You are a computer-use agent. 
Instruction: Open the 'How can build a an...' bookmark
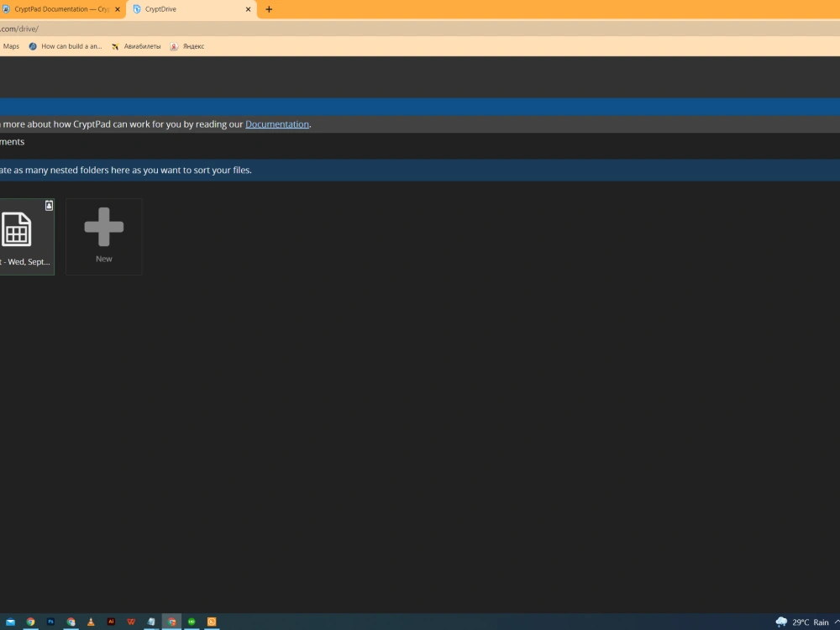coord(66,46)
